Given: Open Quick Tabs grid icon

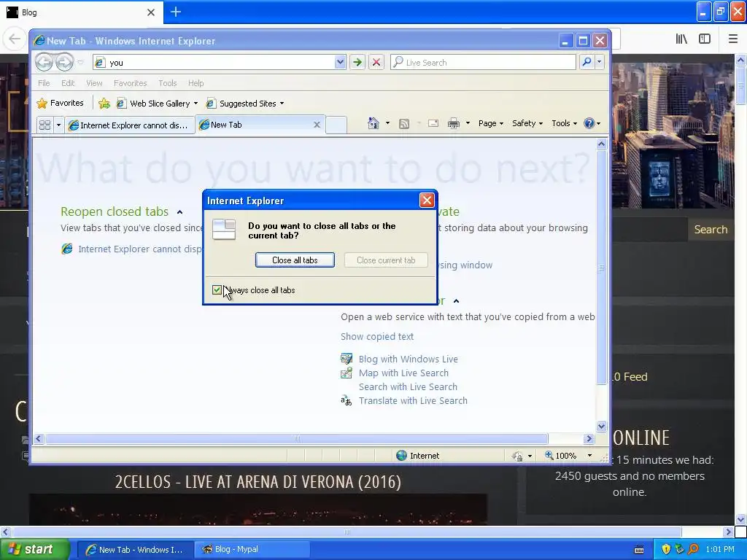Looking at the screenshot, I should [44, 125].
